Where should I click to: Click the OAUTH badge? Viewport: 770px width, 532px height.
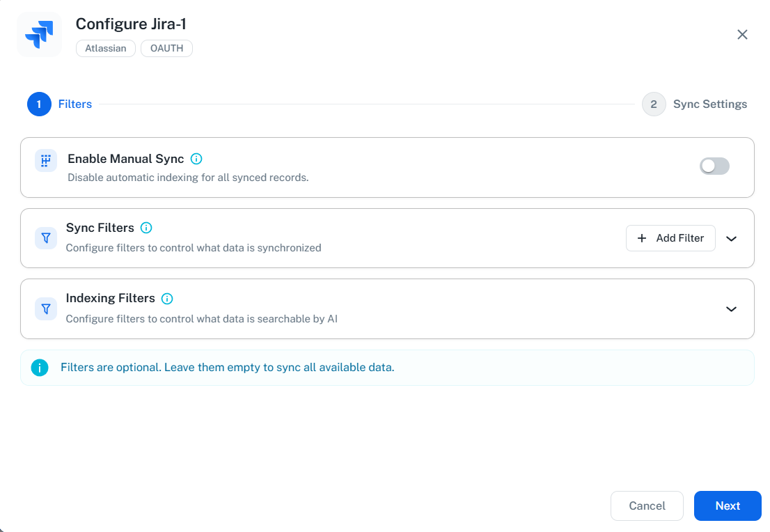point(166,48)
